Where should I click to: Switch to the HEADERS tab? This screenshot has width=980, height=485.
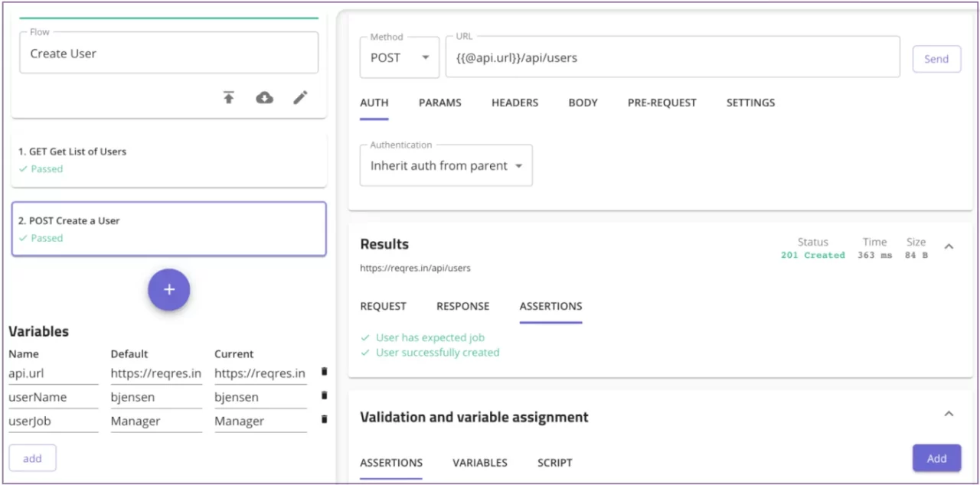tap(514, 103)
